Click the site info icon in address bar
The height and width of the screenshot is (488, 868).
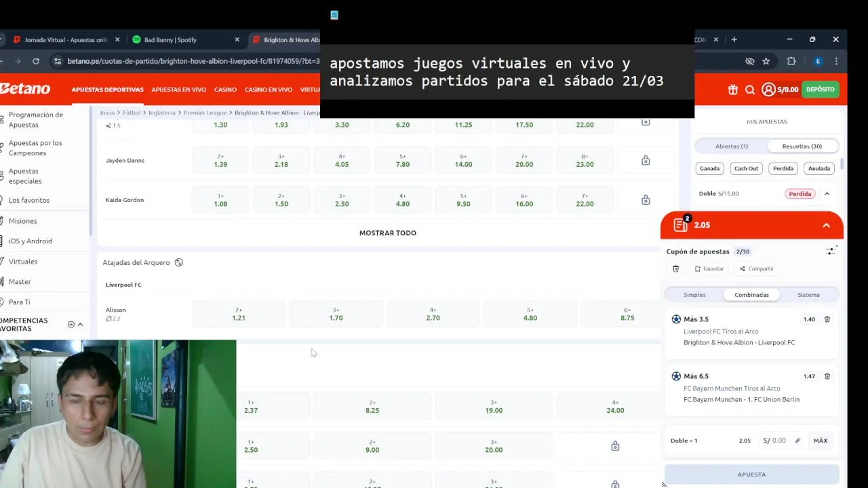pyautogui.click(x=57, y=61)
